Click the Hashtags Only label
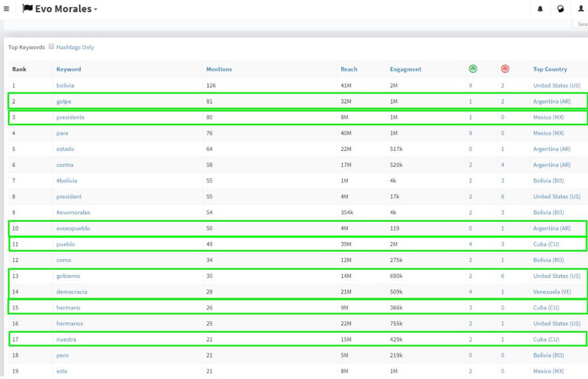The width and height of the screenshot is (588, 379). 75,47
